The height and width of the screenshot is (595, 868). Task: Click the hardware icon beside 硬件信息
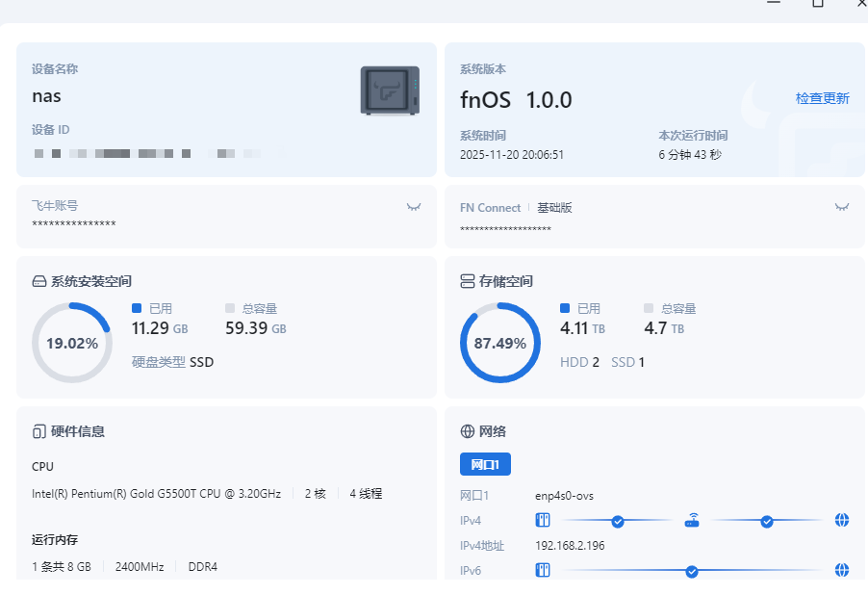pyautogui.click(x=39, y=431)
